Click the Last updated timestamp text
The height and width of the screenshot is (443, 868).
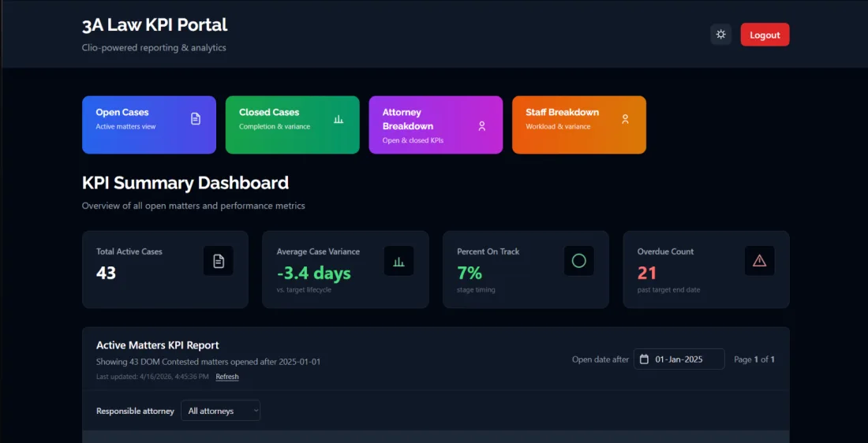(x=152, y=377)
